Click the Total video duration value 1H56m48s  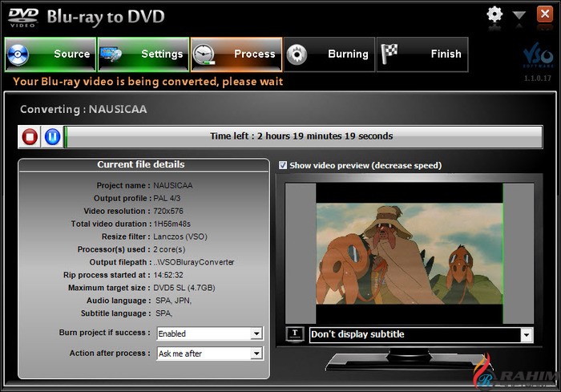pyautogui.click(x=172, y=224)
